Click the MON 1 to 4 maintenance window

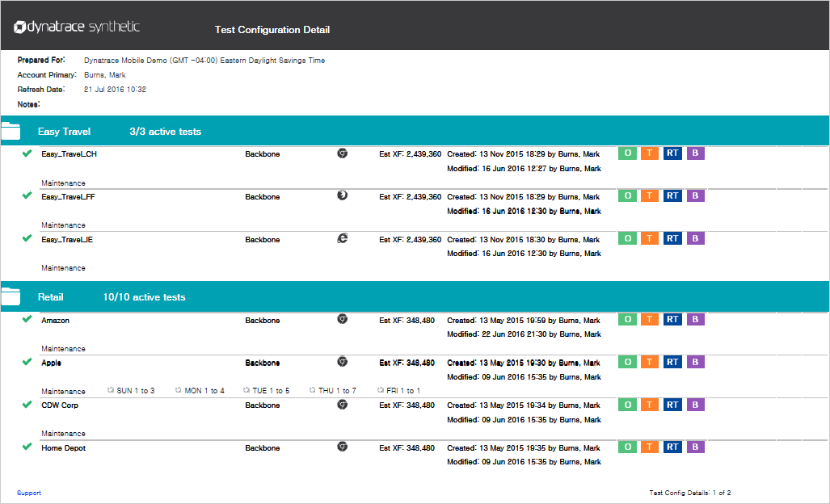point(200,391)
